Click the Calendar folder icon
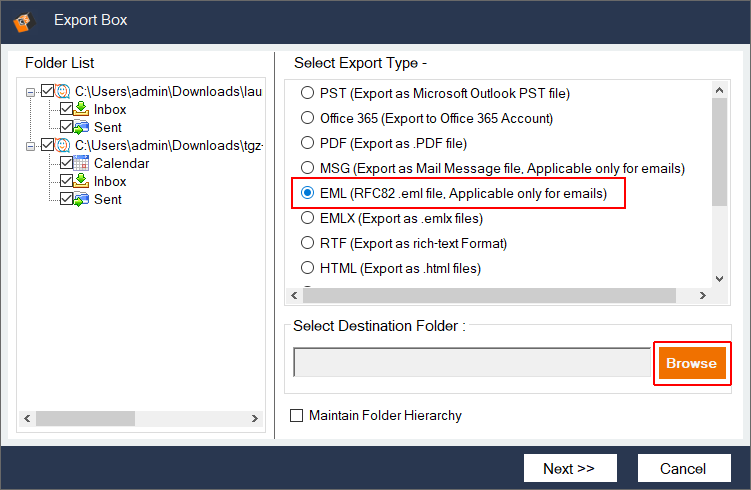Screen dimensions: 751x490 [83, 163]
